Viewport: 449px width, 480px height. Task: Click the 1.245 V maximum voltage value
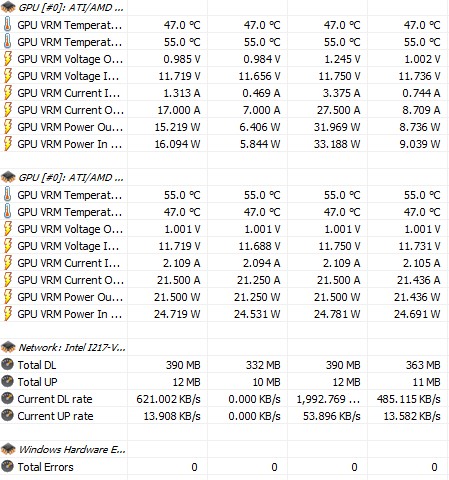pos(342,59)
